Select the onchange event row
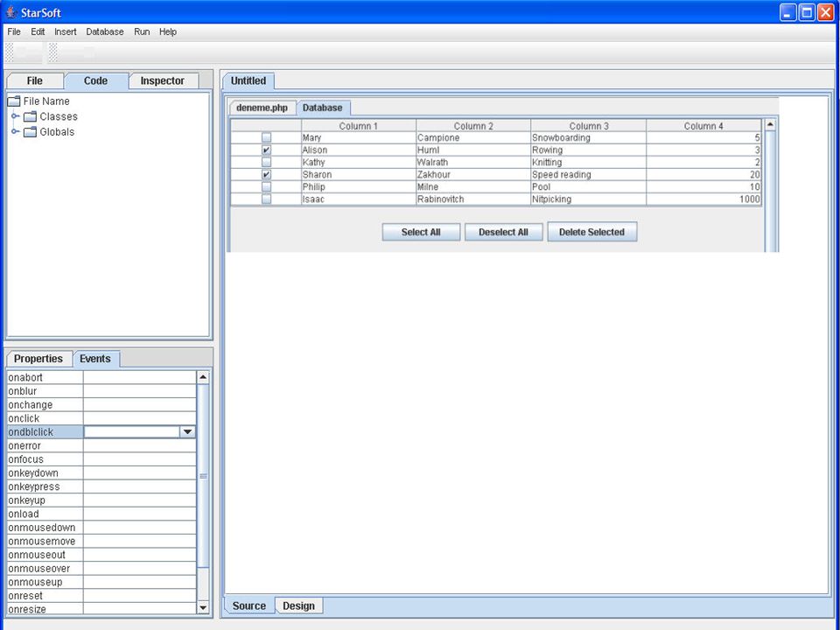The image size is (840, 630). (101, 405)
